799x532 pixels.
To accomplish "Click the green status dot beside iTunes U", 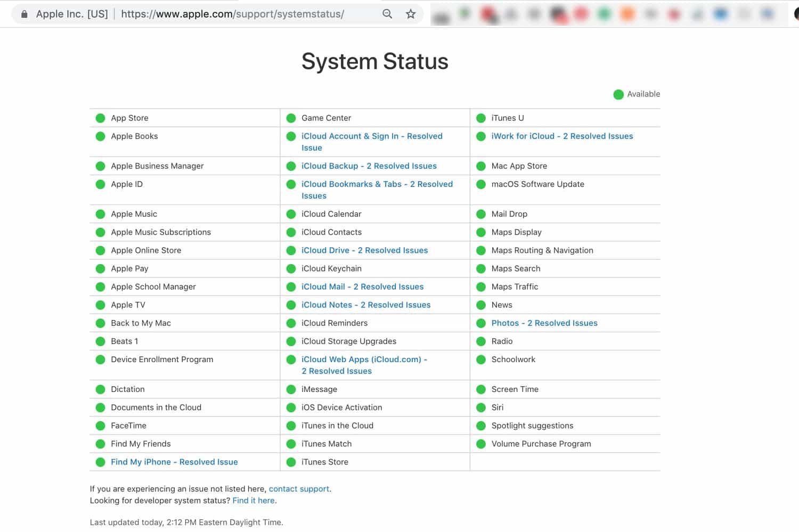I will pyautogui.click(x=481, y=118).
